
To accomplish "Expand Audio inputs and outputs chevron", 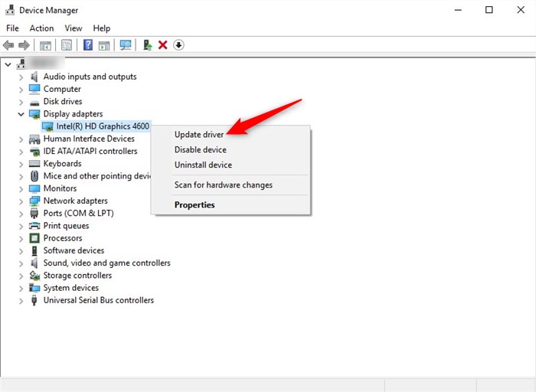I will tap(21, 77).
